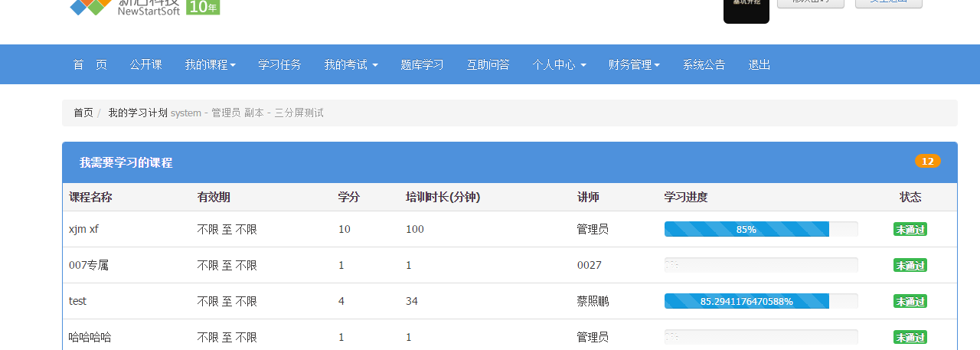The image size is (980, 350).
Task: Select 互助问答 in the navigation bar
Action: tap(488, 65)
